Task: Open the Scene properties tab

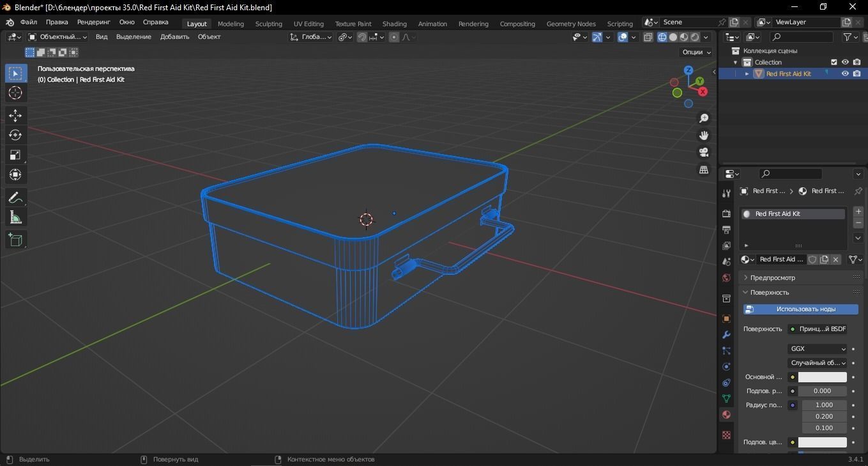Action: point(726,261)
